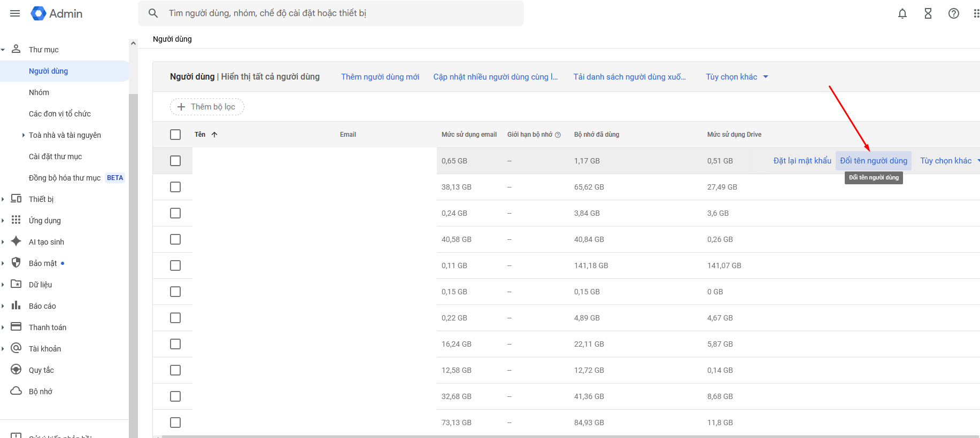Open the help question mark icon
This screenshot has height=438, width=980.
tap(954, 13)
